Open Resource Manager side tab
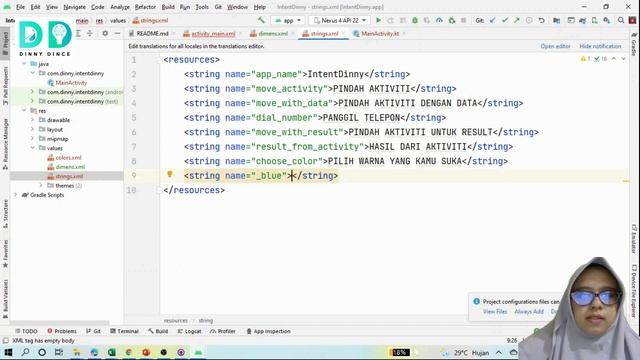 pyautogui.click(x=5, y=144)
